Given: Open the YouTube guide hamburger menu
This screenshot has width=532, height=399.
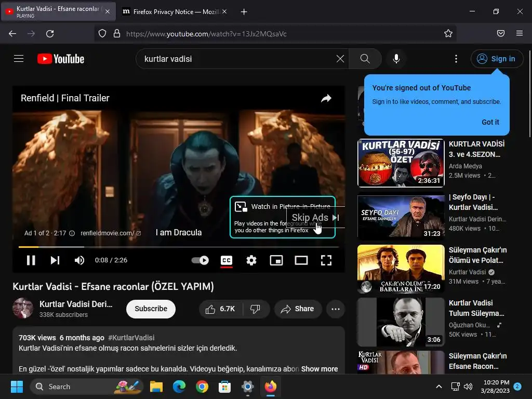Looking at the screenshot, I should (x=19, y=59).
